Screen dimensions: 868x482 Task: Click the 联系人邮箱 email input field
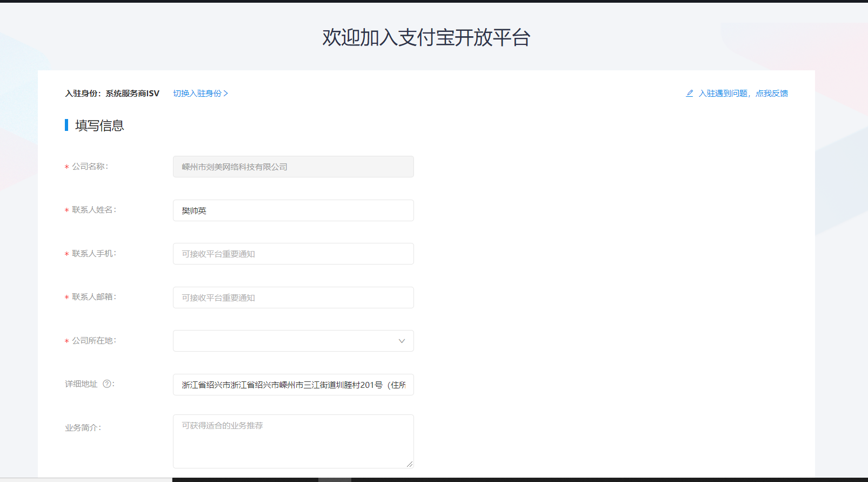[x=293, y=298]
